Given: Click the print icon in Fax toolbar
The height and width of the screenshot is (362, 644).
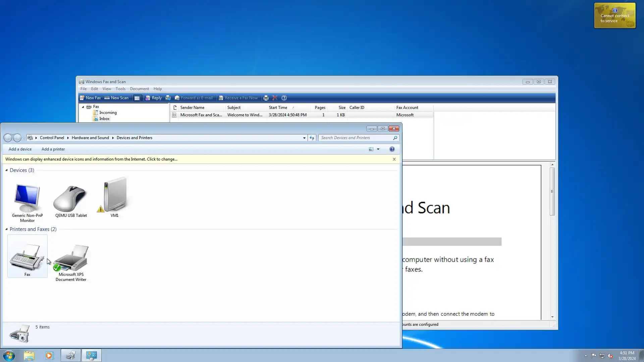Looking at the screenshot, I should click(x=266, y=98).
